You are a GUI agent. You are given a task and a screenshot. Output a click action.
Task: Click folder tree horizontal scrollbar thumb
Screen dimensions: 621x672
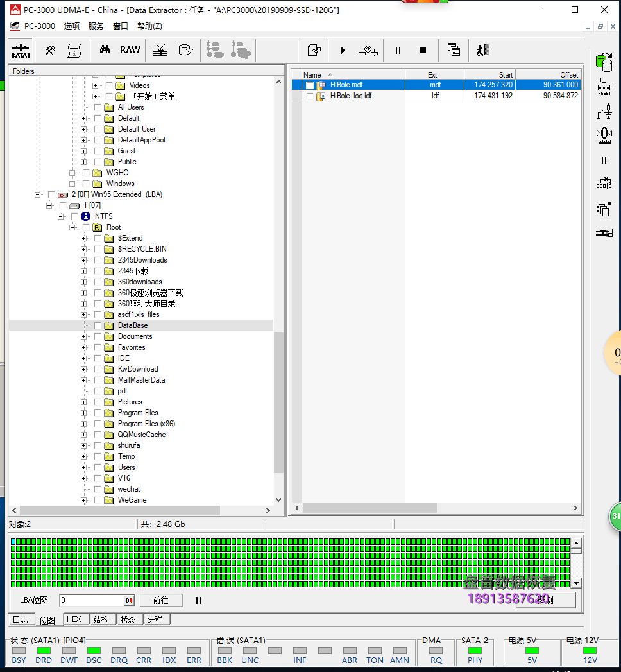click(120, 510)
